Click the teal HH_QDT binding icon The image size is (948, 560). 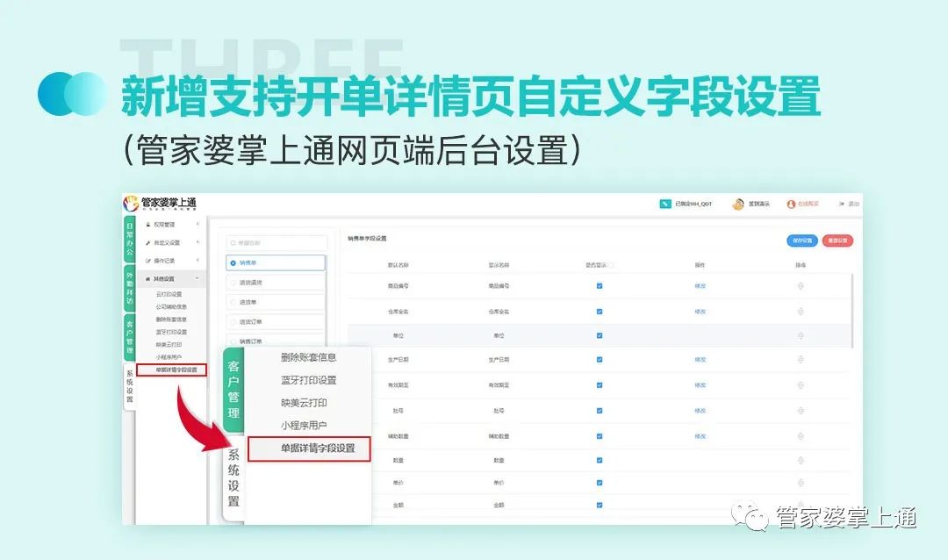tap(665, 204)
